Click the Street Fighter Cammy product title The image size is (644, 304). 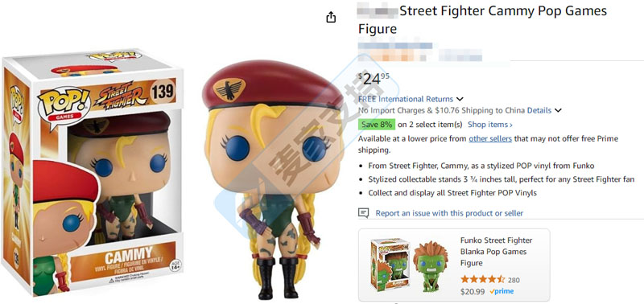point(482,19)
